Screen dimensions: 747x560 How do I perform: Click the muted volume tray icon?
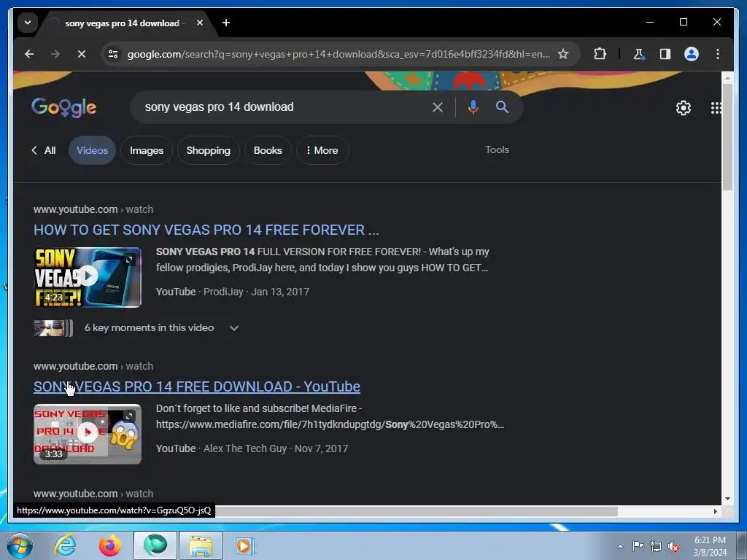pos(673,546)
